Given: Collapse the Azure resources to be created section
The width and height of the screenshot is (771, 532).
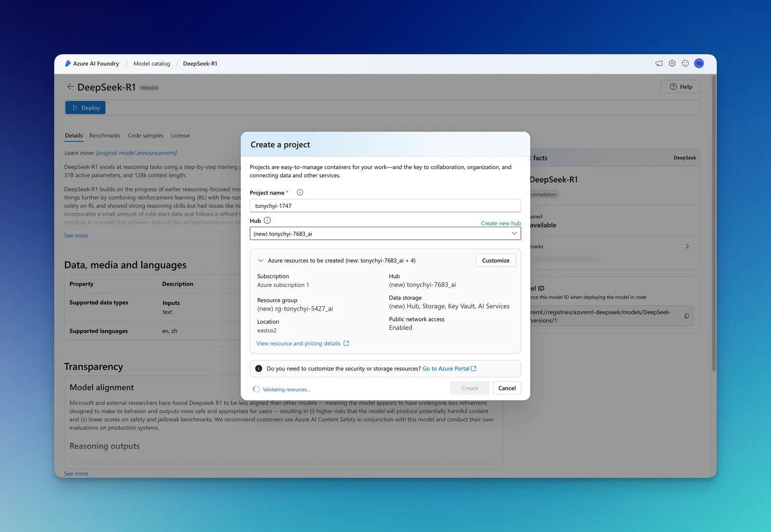Looking at the screenshot, I should [261, 260].
